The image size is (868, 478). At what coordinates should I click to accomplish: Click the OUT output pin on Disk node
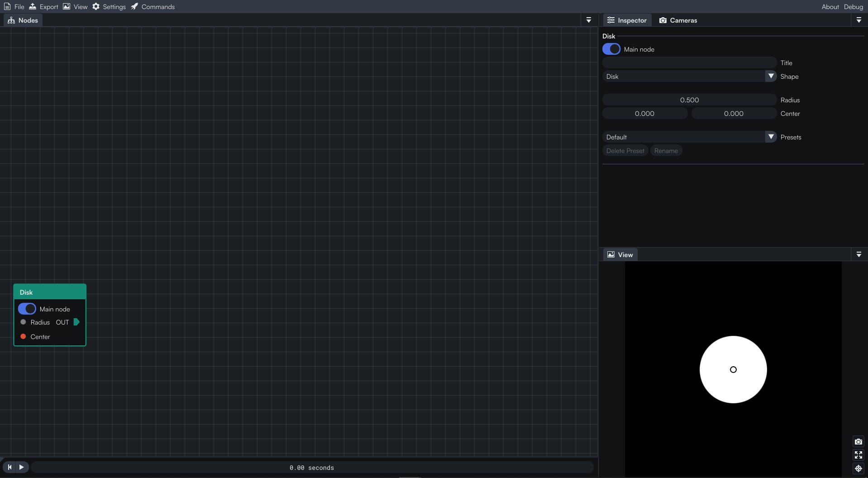click(x=76, y=322)
